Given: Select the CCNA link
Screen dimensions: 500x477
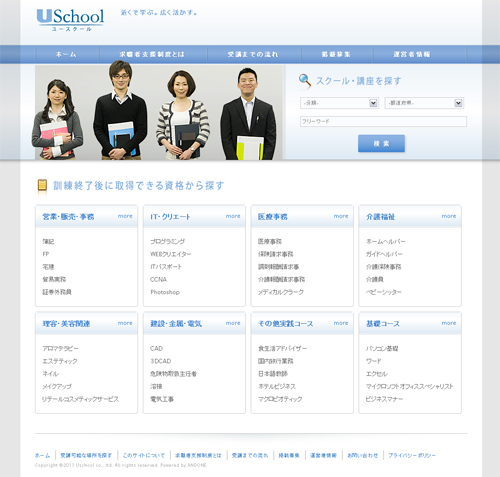Looking at the screenshot, I should pyautogui.click(x=158, y=279).
